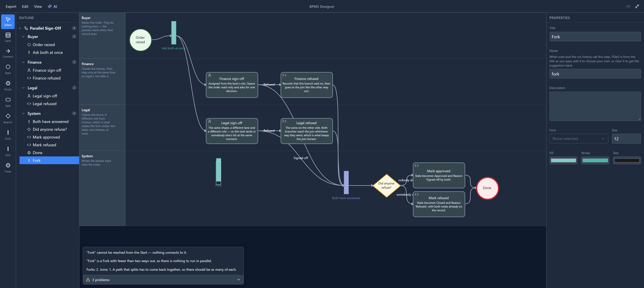This screenshot has width=644, height=288.
Task: Click the Title input field
Action: pos(595,37)
